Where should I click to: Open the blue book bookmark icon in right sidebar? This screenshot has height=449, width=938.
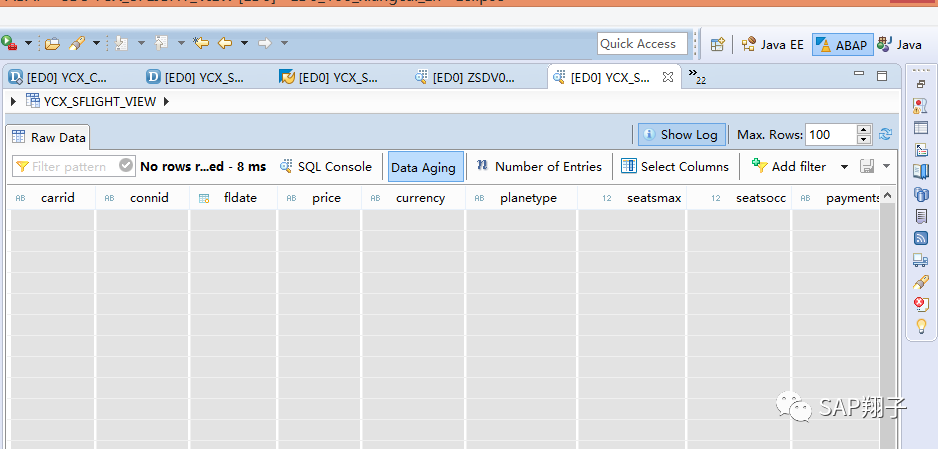click(921, 172)
